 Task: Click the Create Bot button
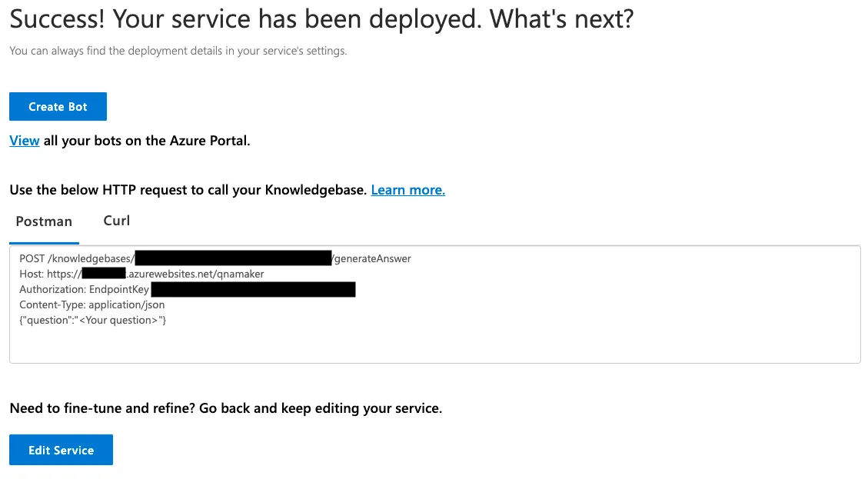click(58, 106)
